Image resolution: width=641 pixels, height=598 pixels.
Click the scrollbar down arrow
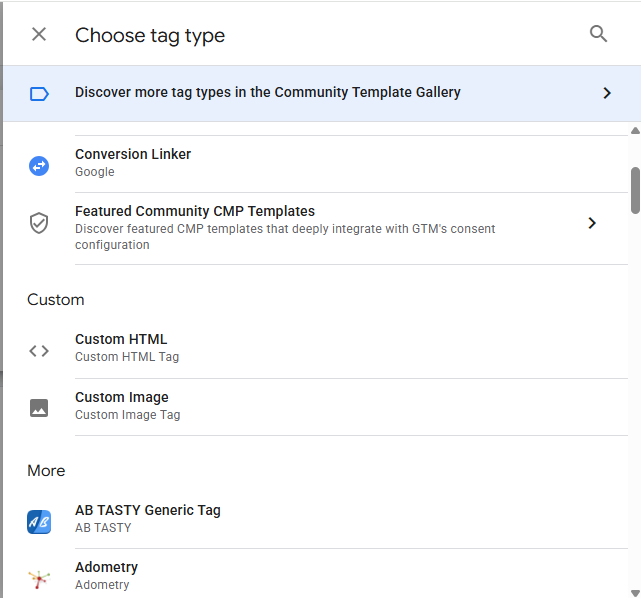[x=635, y=593]
